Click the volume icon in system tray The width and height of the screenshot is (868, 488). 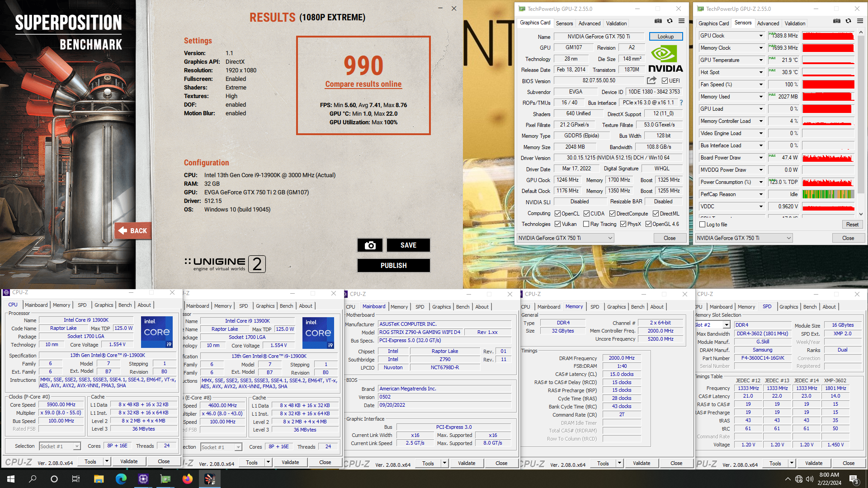pyautogui.click(x=809, y=479)
